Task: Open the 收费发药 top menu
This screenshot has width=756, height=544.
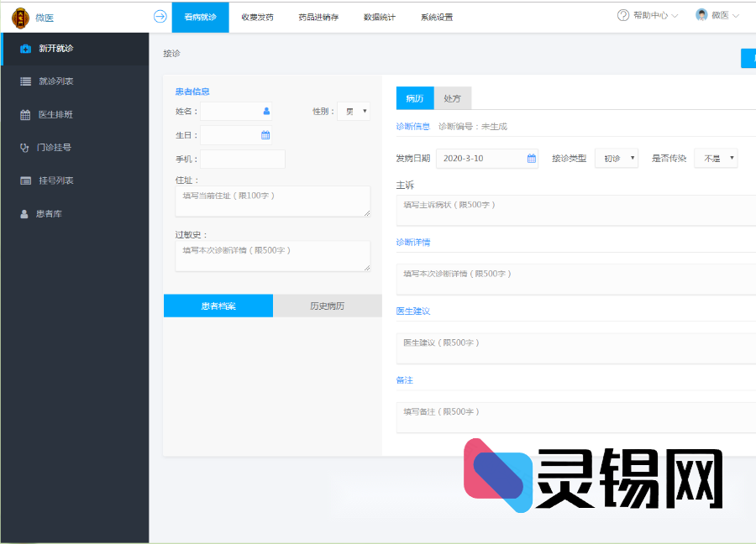Action: [257, 17]
